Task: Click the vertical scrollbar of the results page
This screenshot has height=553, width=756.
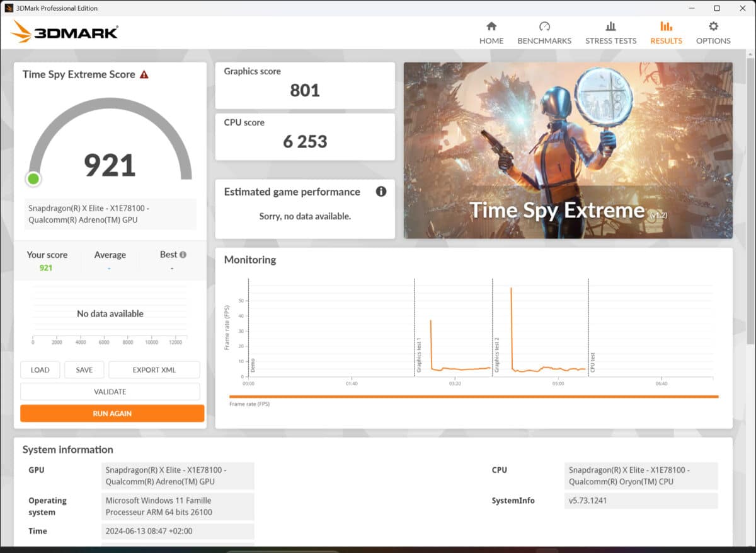Action: coord(750,202)
